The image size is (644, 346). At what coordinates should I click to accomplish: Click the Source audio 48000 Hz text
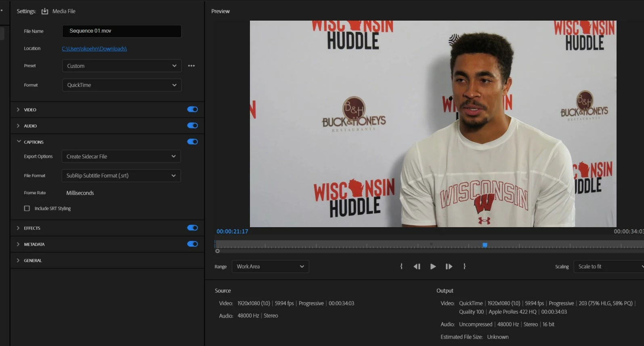pos(248,316)
